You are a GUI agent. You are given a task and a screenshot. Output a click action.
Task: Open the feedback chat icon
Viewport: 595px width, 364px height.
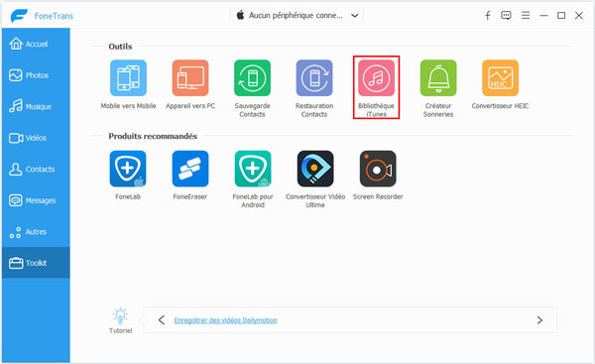[506, 16]
